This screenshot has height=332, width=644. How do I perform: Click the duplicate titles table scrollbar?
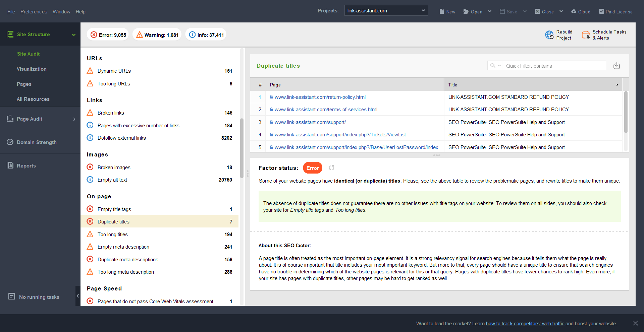coord(626,112)
